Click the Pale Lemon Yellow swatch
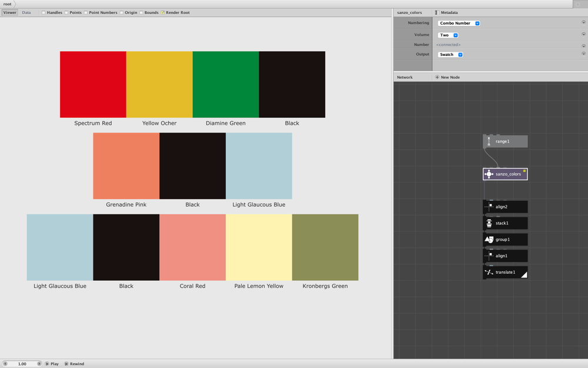The width and height of the screenshot is (588, 368). point(259,247)
